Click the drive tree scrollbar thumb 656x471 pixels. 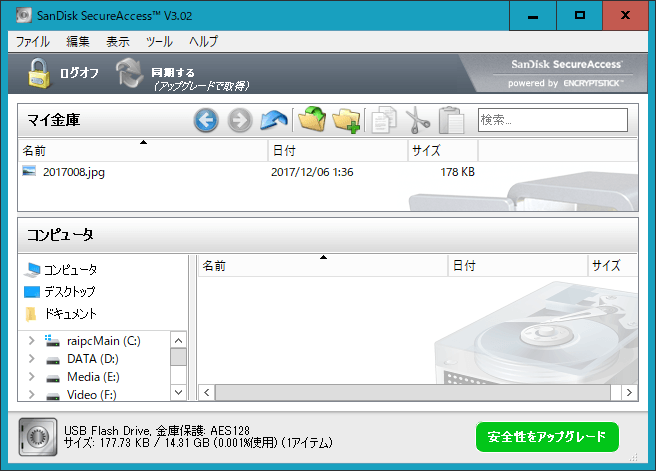179,357
